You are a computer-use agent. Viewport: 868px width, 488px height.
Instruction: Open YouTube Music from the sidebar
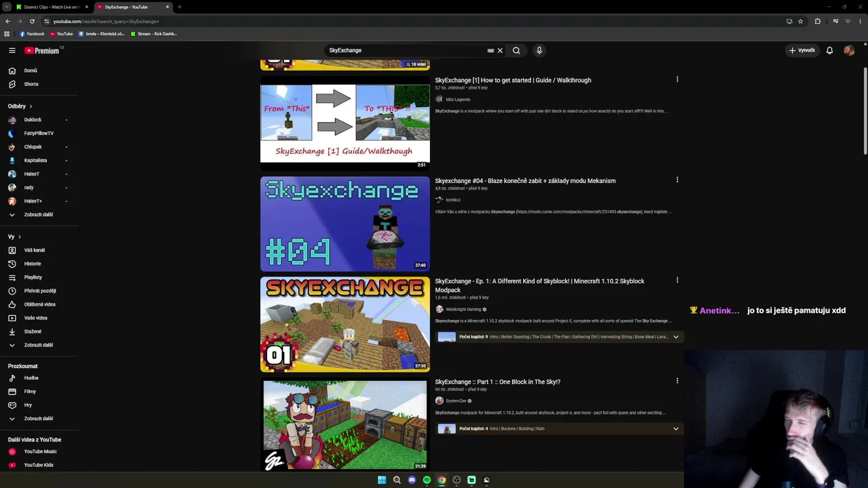[x=39, y=451]
